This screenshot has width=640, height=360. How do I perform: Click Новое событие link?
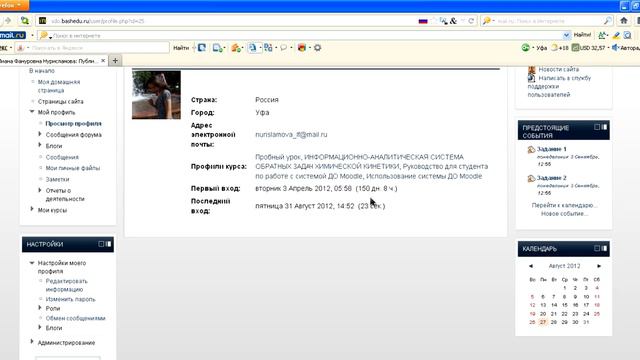coord(564,214)
